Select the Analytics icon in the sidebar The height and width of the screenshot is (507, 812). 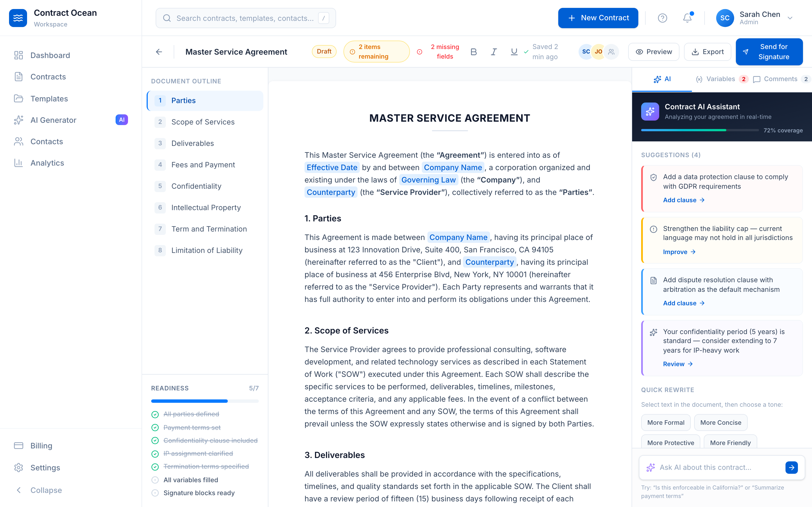[18, 163]
